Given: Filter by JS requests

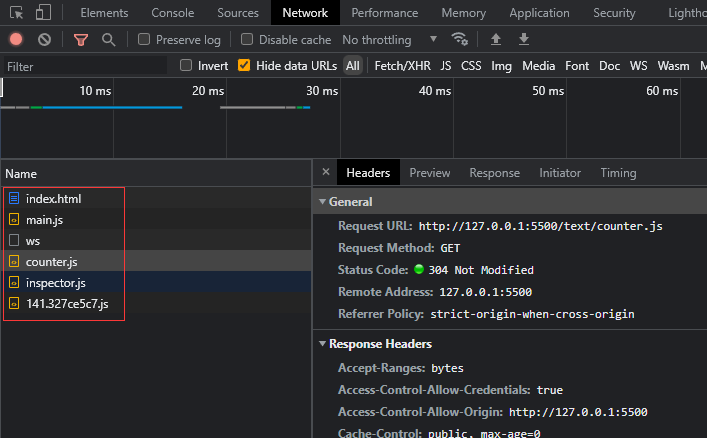Looking at the screenshot, I should point(445,66).
